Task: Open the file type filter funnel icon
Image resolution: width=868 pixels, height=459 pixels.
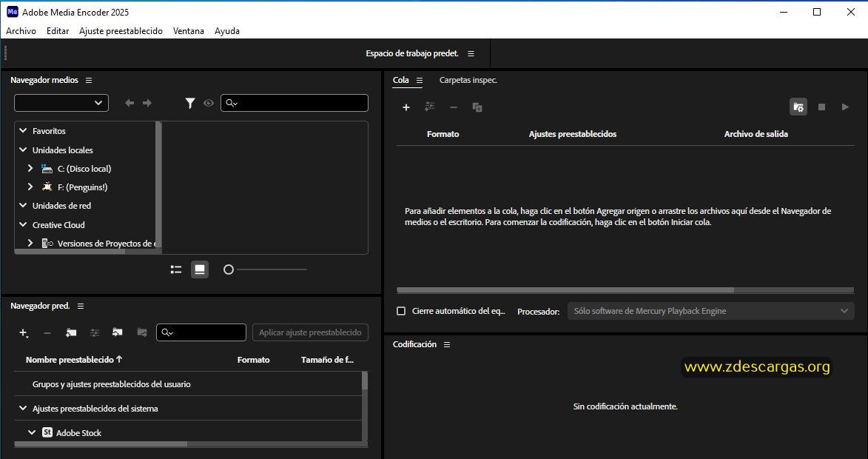Action: click(x=190, y=103)
